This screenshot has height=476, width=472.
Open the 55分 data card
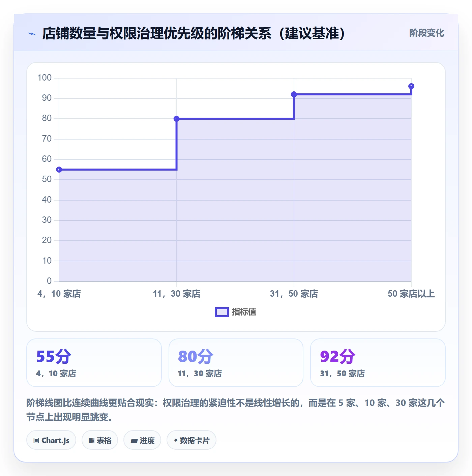click(94, 363)
